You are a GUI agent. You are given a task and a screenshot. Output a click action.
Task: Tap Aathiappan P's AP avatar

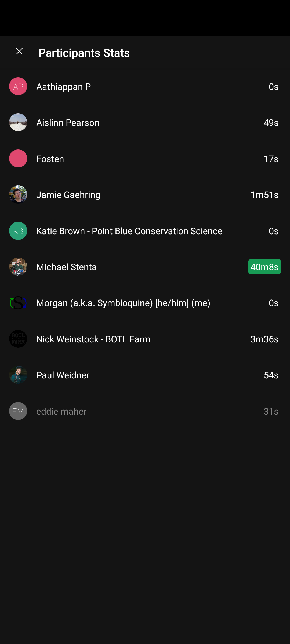[x=18, y=86]
